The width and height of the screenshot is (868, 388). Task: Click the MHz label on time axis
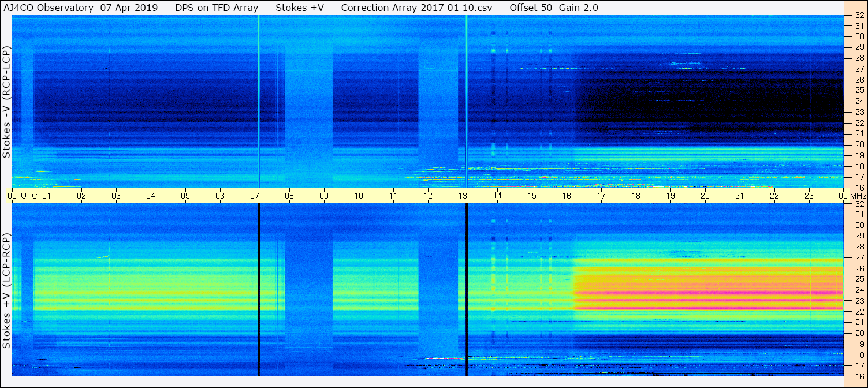(x=857, y=196)
